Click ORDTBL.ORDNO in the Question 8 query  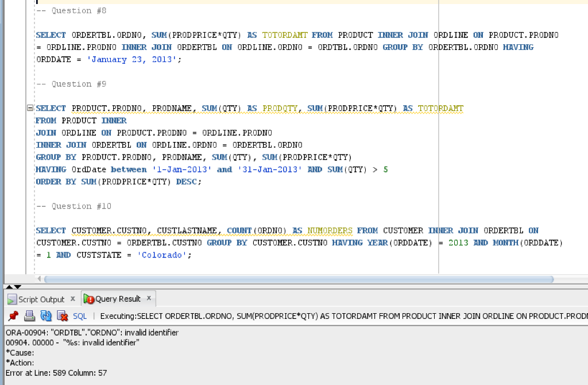347,47
